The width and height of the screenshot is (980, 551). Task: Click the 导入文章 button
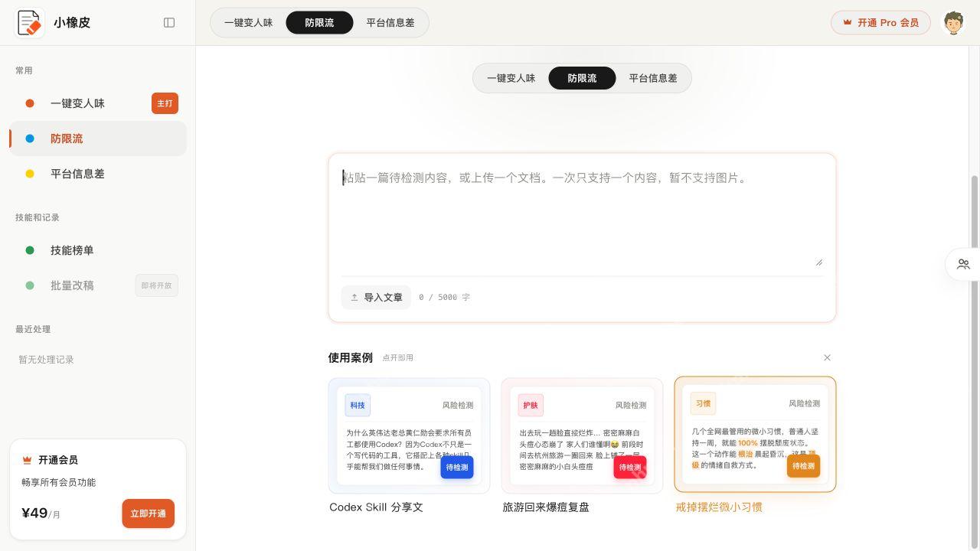[x=376, y=297]
